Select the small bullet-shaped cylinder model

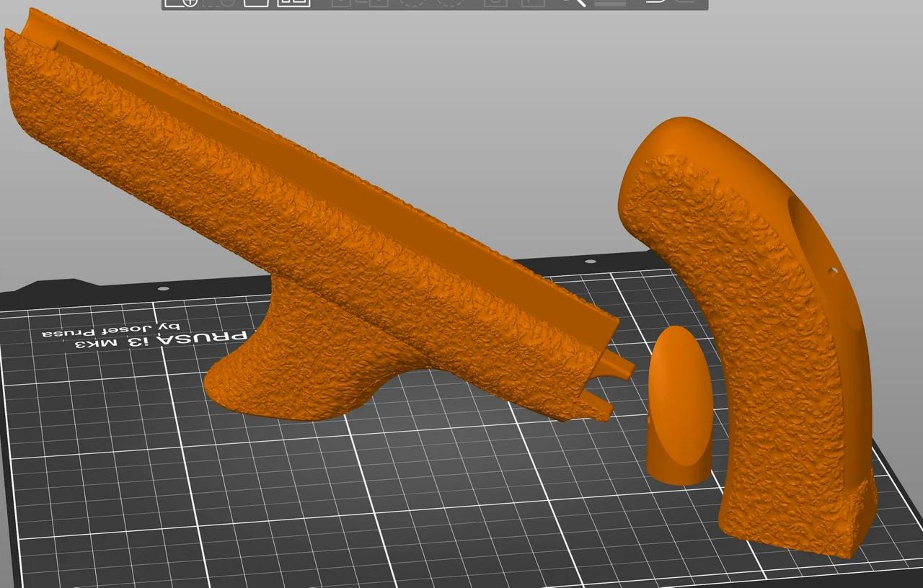[679, 411]
